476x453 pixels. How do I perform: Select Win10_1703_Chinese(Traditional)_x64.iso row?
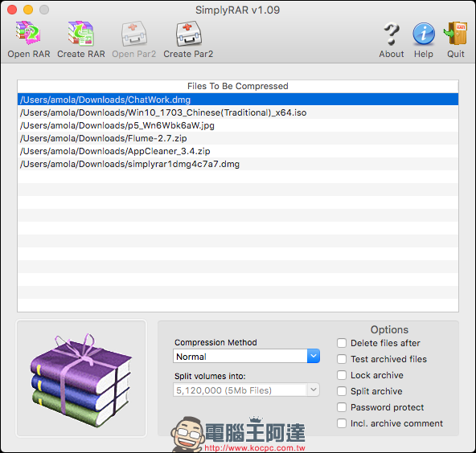[238, 112]
